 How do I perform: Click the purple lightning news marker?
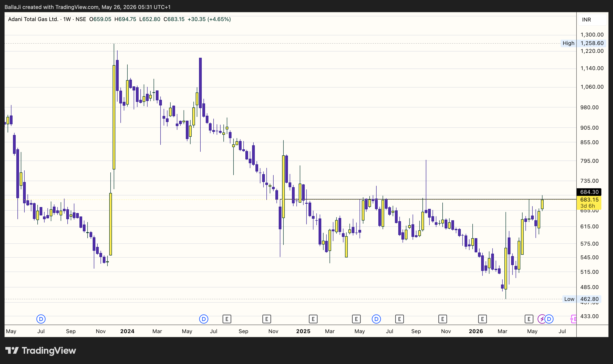[x=542, y=319]
